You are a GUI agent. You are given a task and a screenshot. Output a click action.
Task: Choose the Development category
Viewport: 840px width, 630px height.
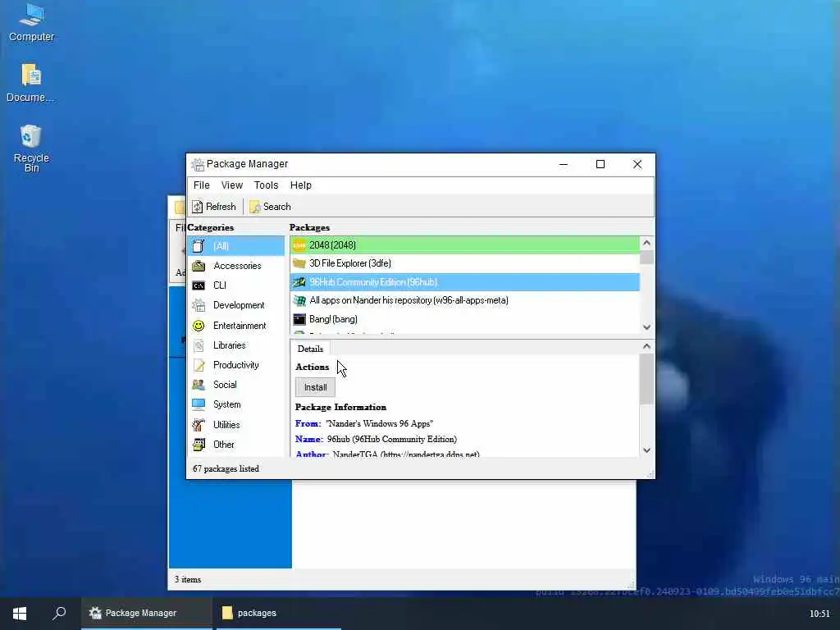[236, 305]
